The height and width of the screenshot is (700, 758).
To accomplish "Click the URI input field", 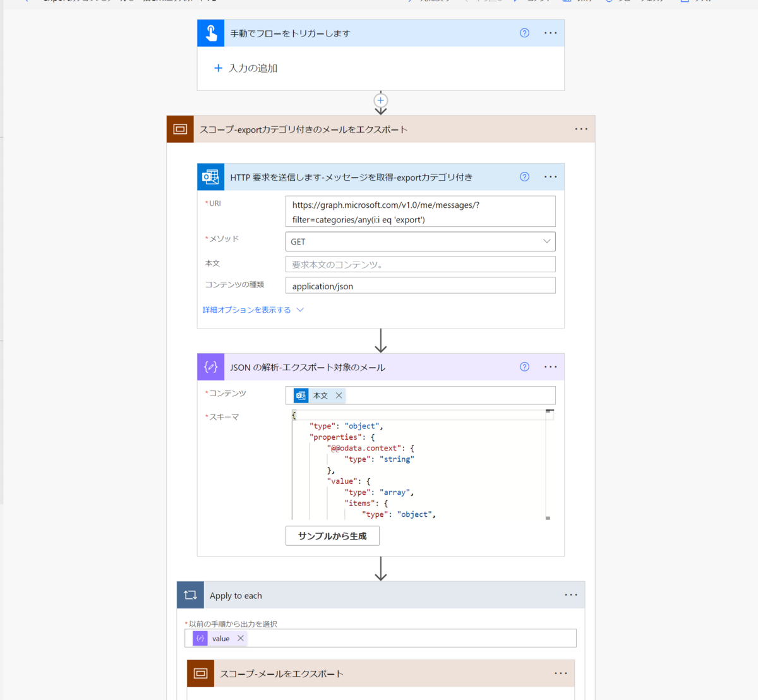I will (x=421, y=212).
